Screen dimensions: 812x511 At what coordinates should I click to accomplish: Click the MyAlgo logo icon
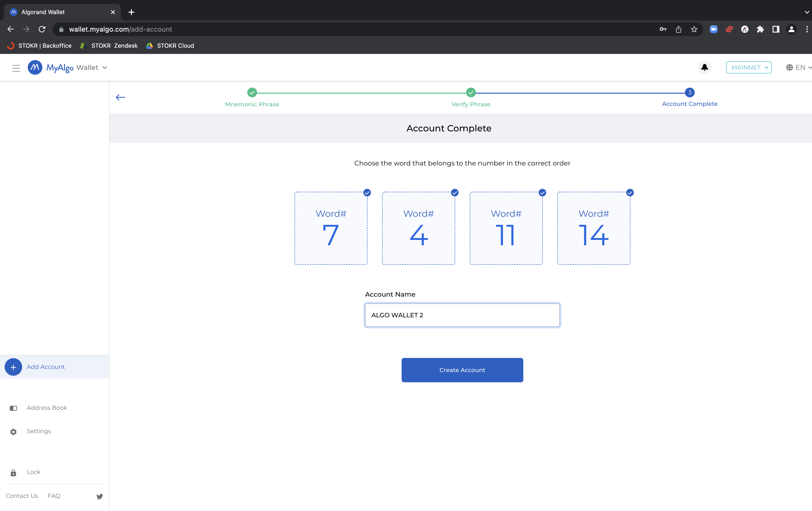pos(35,67)
